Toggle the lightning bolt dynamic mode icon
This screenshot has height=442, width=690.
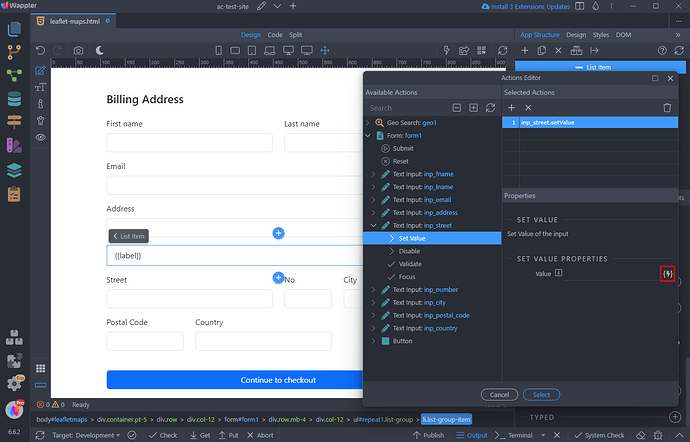[447, 51]
